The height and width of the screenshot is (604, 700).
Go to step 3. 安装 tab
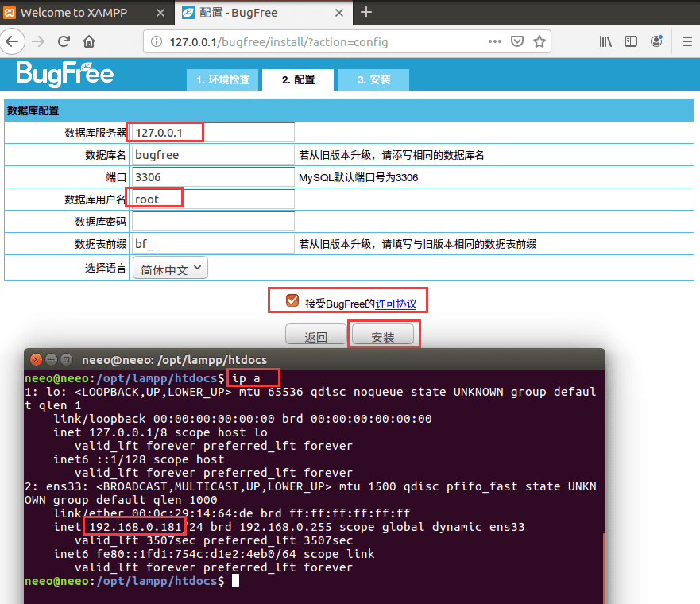point(373,80)
